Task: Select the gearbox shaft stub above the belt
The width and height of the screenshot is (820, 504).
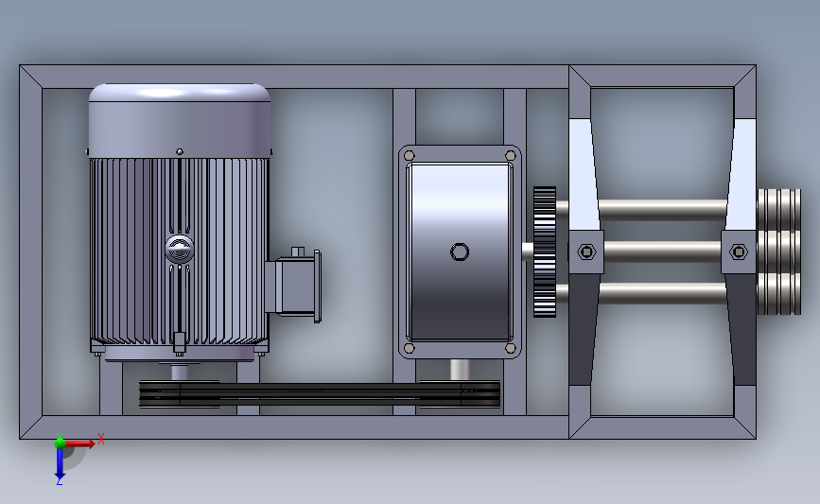Action: pos(460,370)
